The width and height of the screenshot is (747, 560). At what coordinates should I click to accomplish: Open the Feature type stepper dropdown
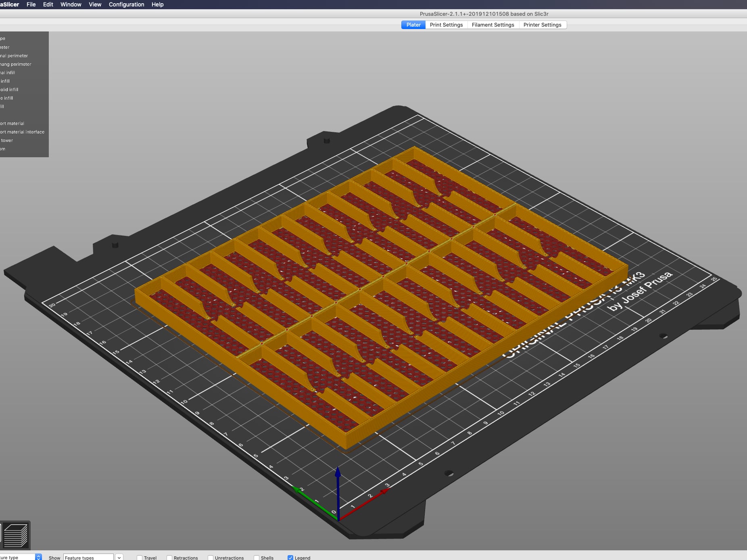point(38,557)
